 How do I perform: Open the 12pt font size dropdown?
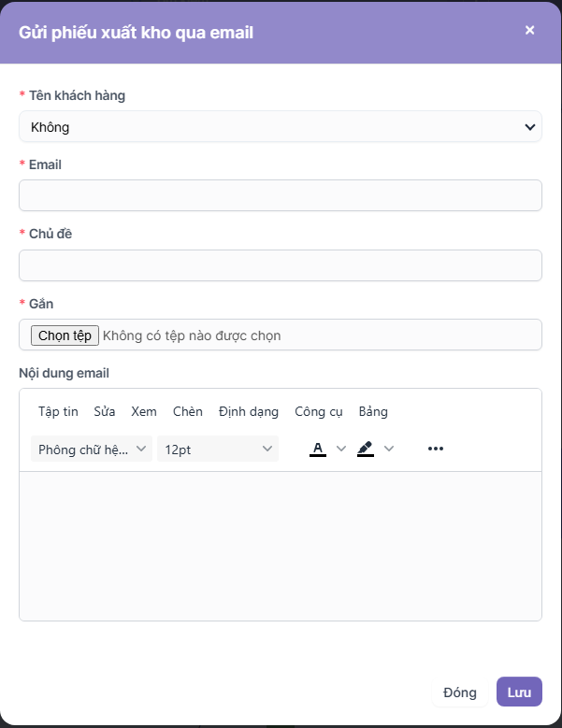218,450
